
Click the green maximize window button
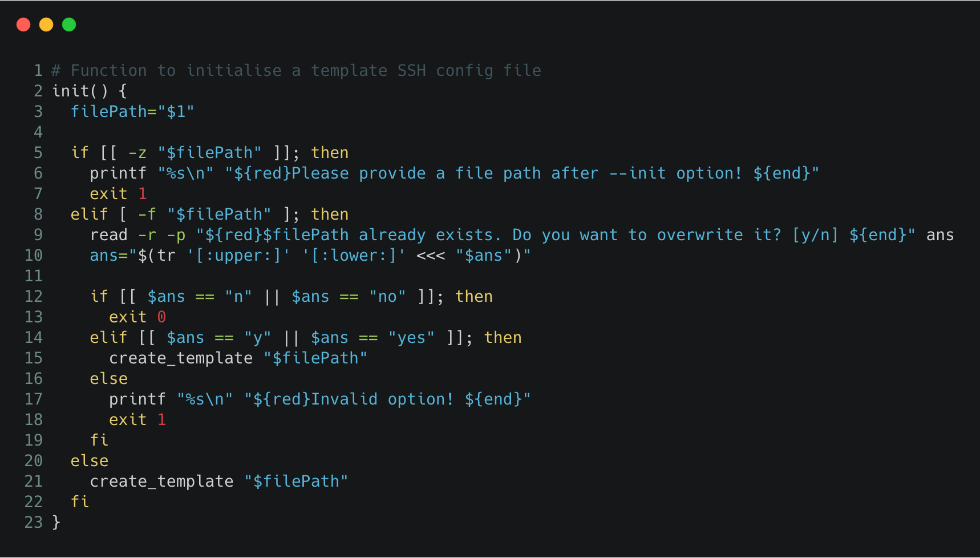point(69,25)
